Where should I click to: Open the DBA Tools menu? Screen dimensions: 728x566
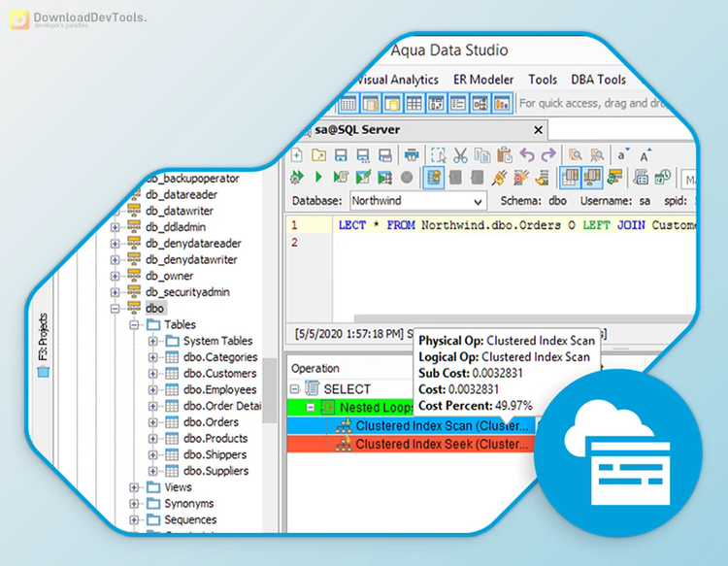coord(598,80)
